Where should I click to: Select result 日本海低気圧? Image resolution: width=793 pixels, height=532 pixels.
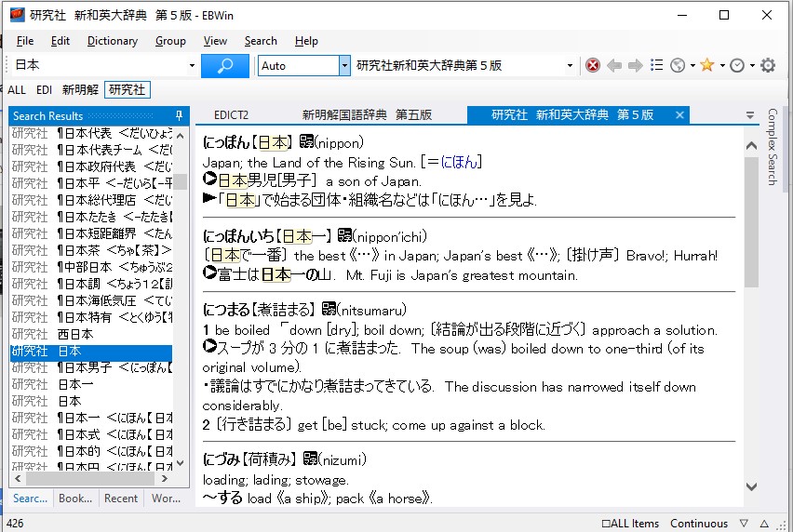tap(91, 300)
